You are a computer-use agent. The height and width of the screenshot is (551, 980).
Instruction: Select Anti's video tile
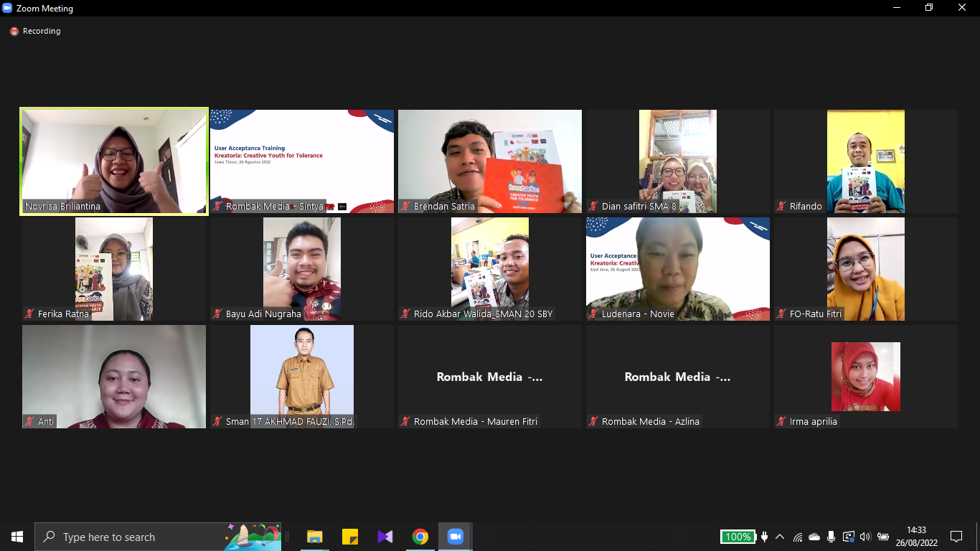point(114,377)
